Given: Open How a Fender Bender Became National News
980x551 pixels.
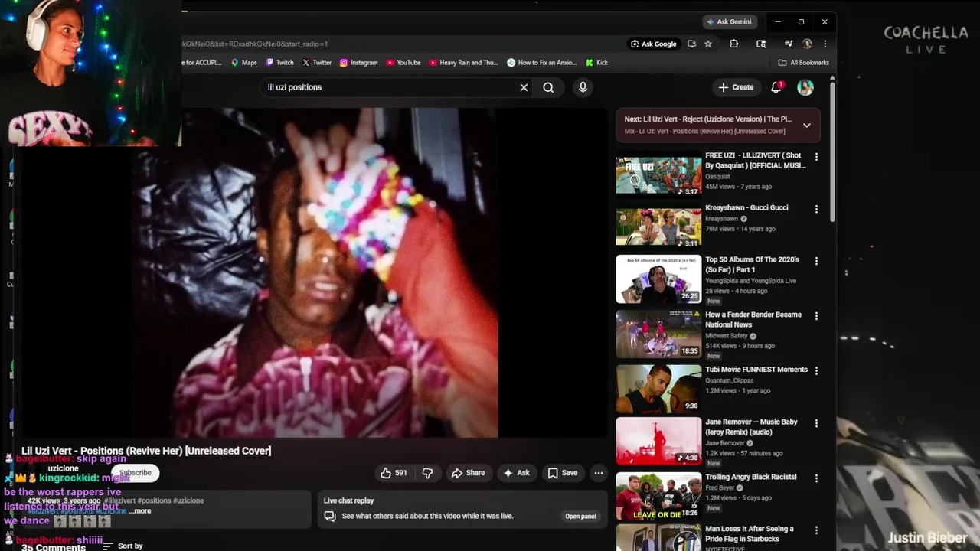Looking at the screenshot, I should tap(753, 319).
